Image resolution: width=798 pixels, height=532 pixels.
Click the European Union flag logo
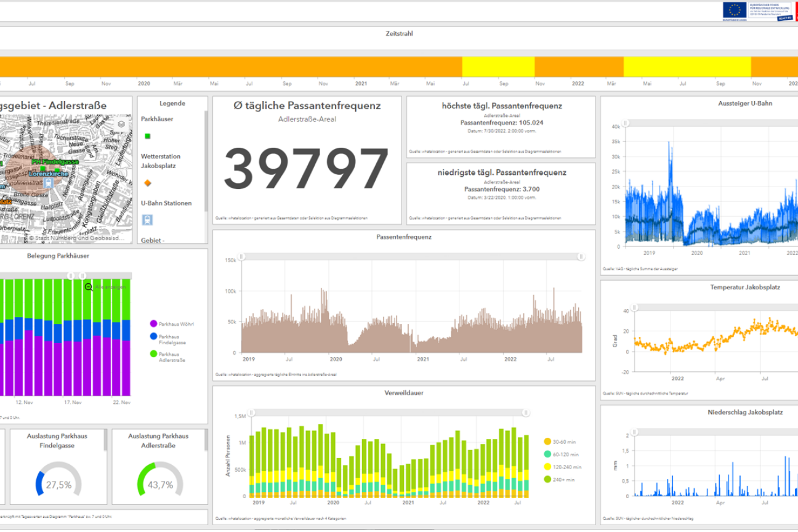734,10
